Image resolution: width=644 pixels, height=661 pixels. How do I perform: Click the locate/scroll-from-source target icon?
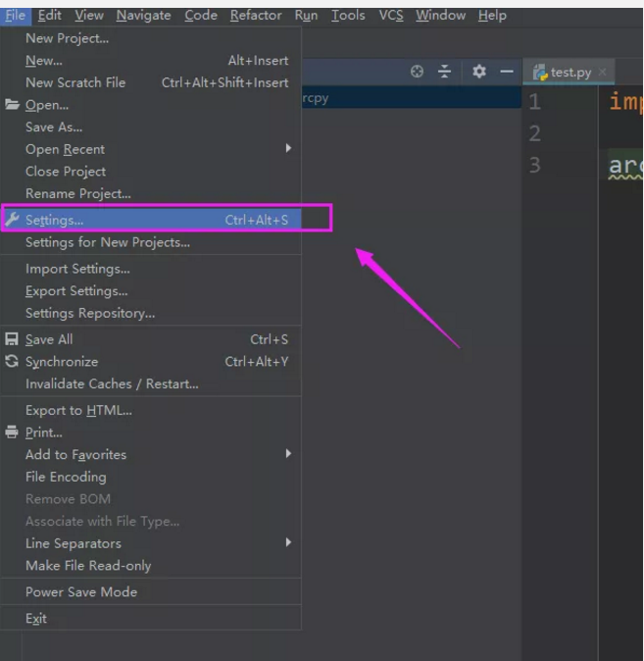[417, 72]
